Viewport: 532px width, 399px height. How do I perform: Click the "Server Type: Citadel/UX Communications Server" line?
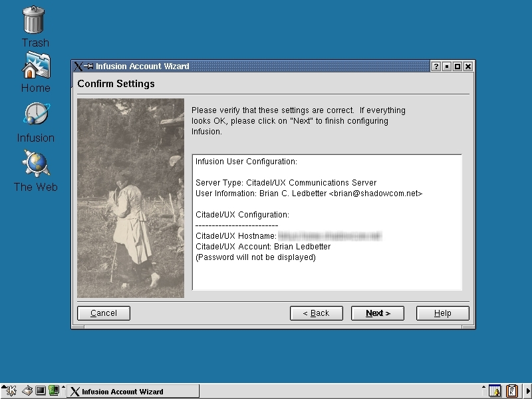(x=286, y=183)
